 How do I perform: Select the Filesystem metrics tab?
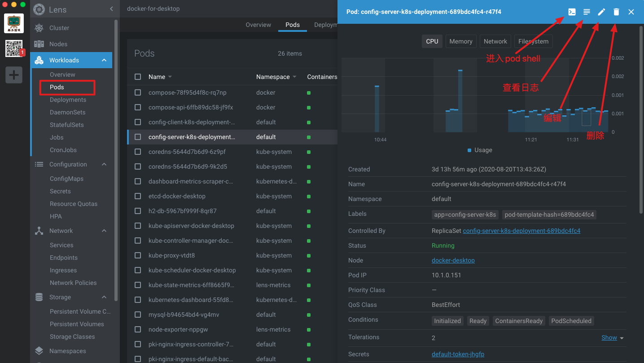tap(533, 41)
